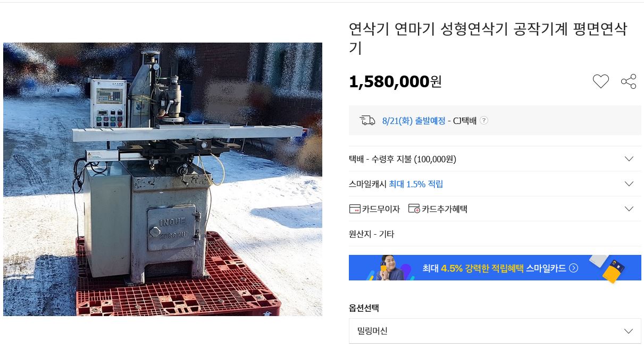Click the question mark next to CJ택배
Image resolution: width=644 pixels, height=348 pixels.
tap(483, 120)
